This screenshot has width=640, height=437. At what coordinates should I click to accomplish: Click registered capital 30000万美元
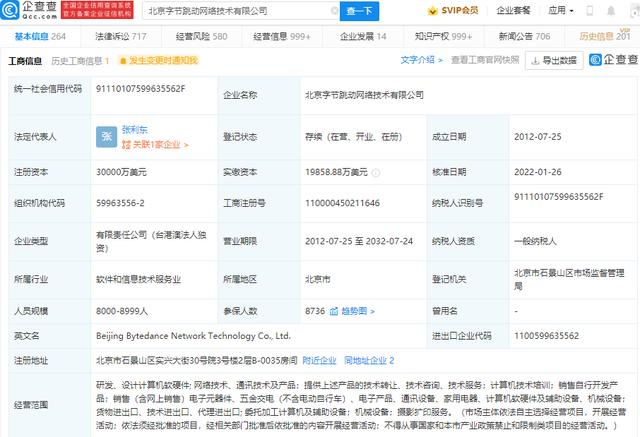121,172
